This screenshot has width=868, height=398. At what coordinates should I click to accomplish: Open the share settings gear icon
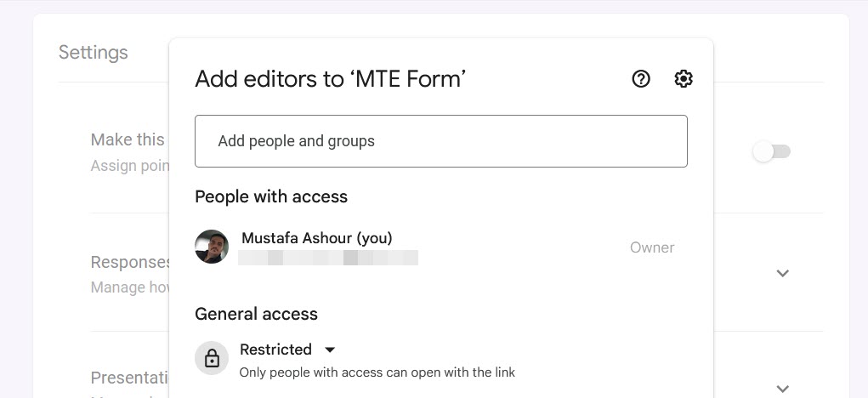pyautogui.click(x=684, y=79)
